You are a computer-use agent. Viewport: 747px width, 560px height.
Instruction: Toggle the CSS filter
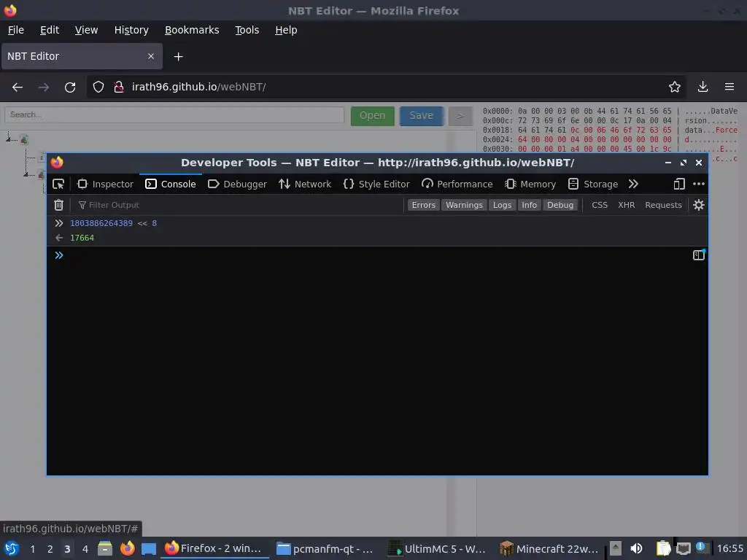pyautogui.click(x=600, y=205)
